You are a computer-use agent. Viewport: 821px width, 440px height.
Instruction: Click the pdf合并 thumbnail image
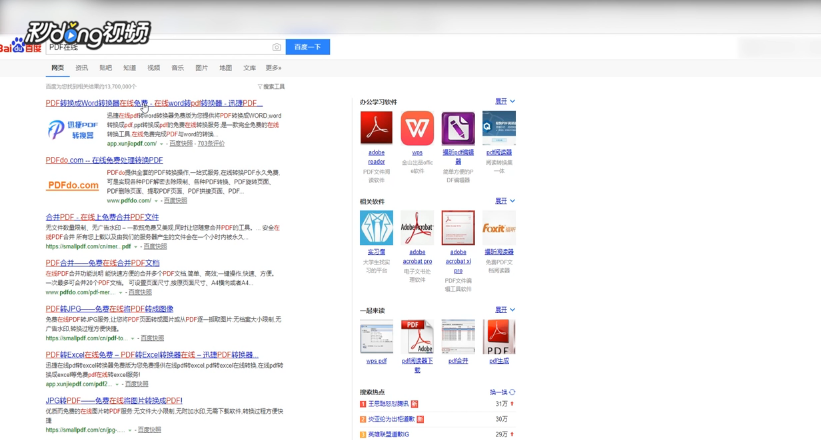pos(458,337)
